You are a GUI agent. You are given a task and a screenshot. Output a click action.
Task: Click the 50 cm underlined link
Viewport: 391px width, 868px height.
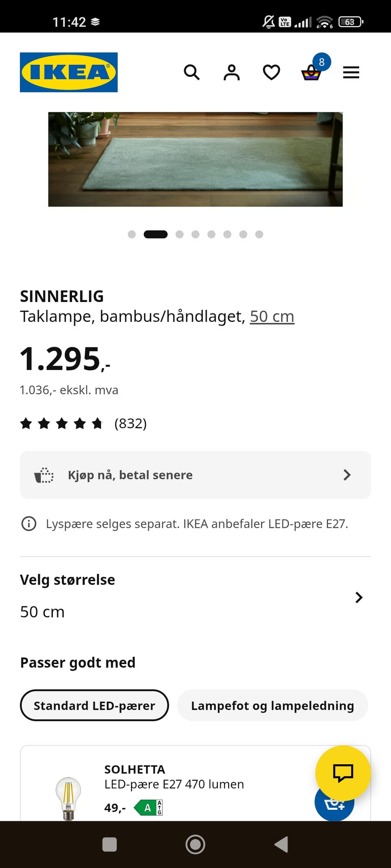pyautogui.click(x=272, y=317)
